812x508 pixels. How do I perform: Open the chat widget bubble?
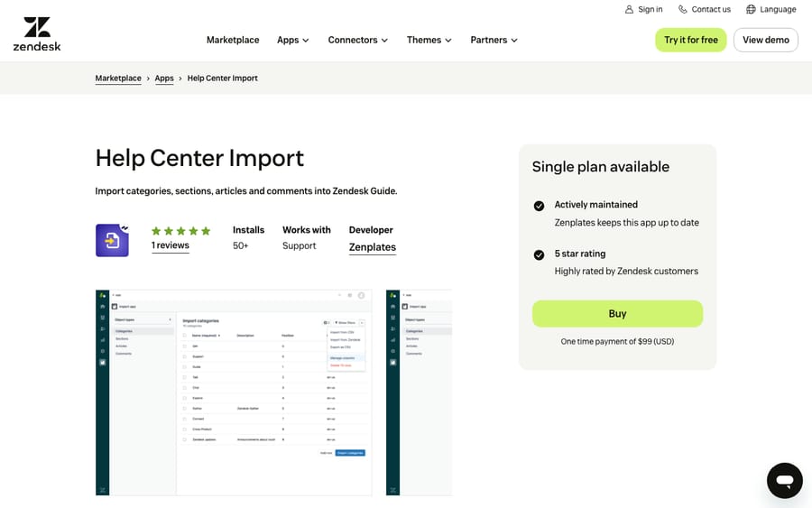pyautogui.click(x=785, y=481)
